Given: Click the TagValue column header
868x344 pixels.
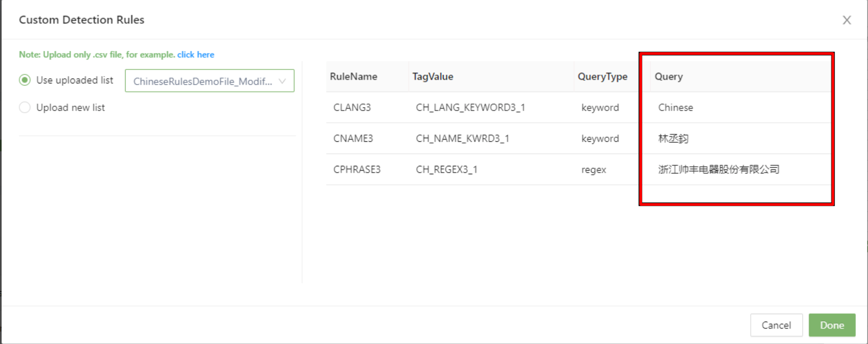Looking at the screenshot, I should coord(433,77).
